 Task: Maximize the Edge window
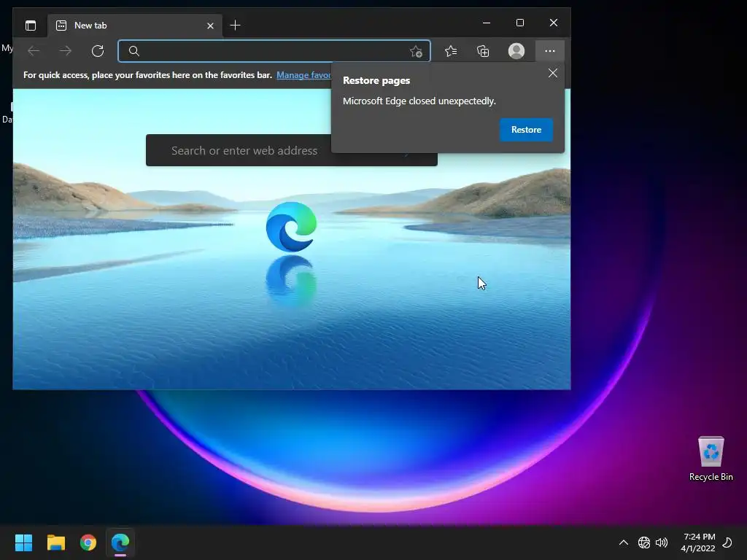519,23
